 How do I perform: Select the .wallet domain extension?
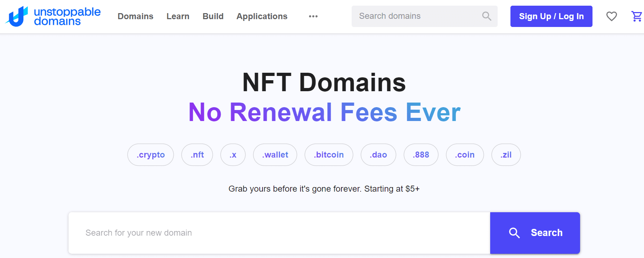point(275,155)
